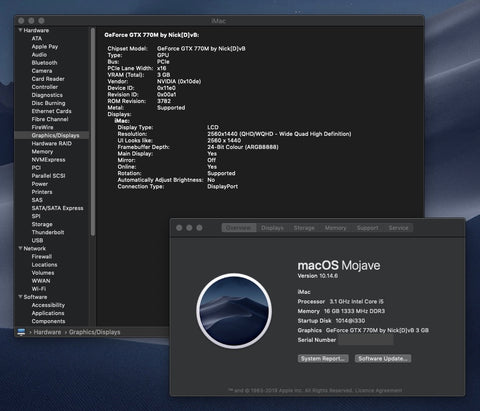This screenshot has width=480, height=411.
Task: Click the sidebar vertical scrollbar
Action: (x=93, y=132)
